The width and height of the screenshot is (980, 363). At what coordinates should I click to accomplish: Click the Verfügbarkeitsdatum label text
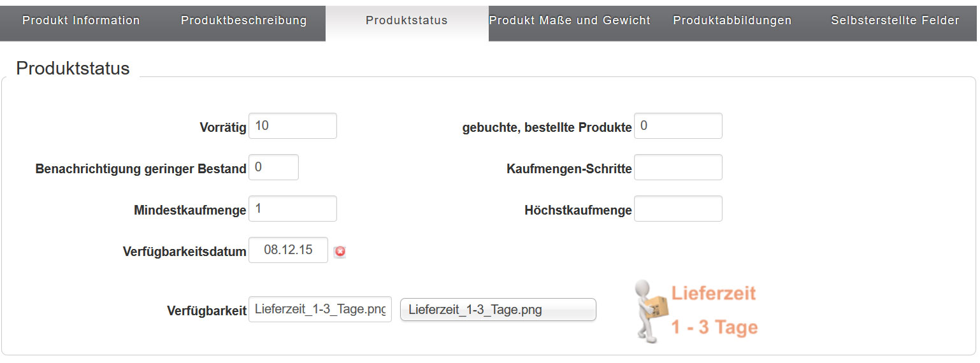click(184, 252)
